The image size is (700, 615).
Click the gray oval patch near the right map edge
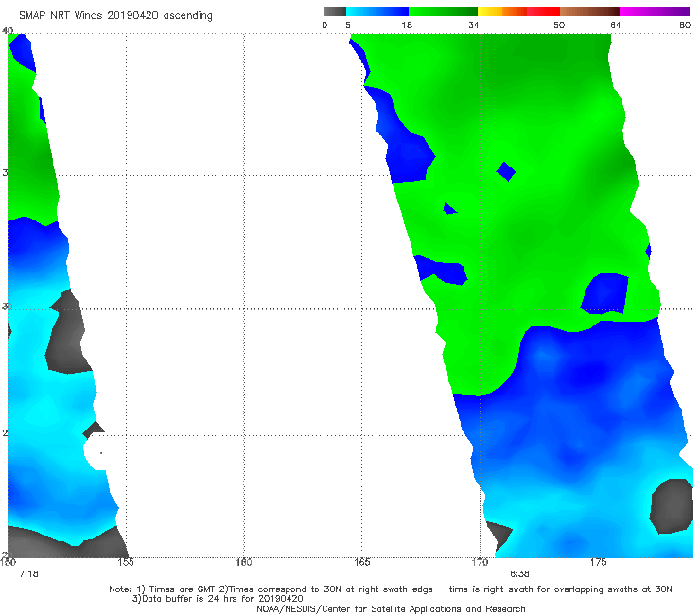pos(671,506)
